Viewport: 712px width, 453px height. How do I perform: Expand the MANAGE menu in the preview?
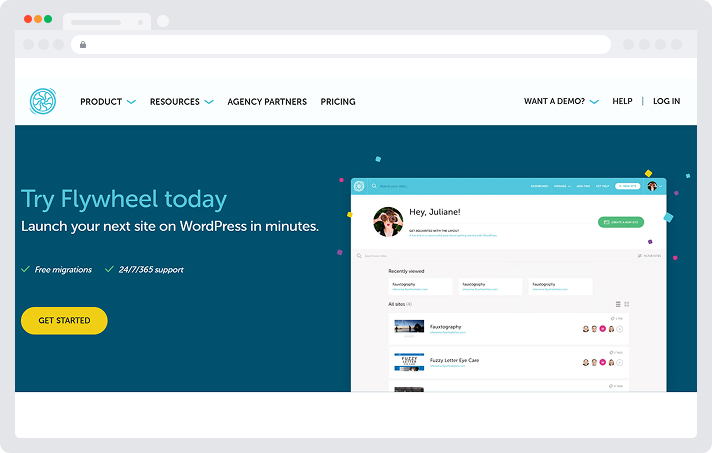point(562,186)
